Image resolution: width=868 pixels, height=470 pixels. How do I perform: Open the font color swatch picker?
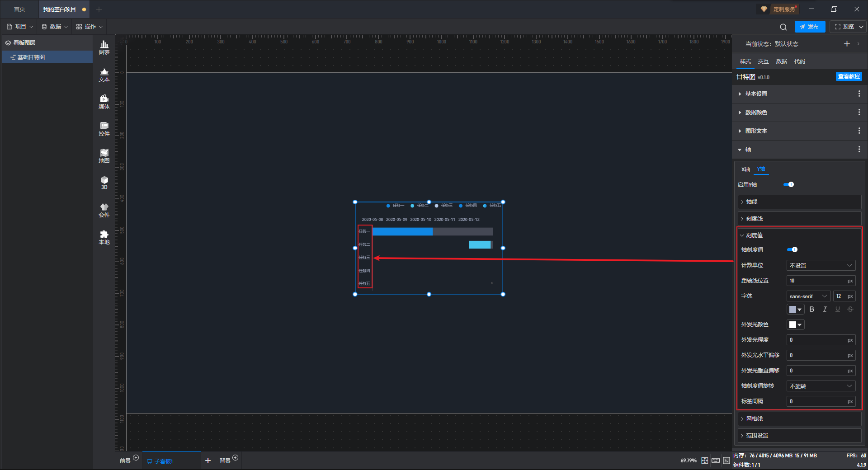pyautogui.click(x=795, y=309)
